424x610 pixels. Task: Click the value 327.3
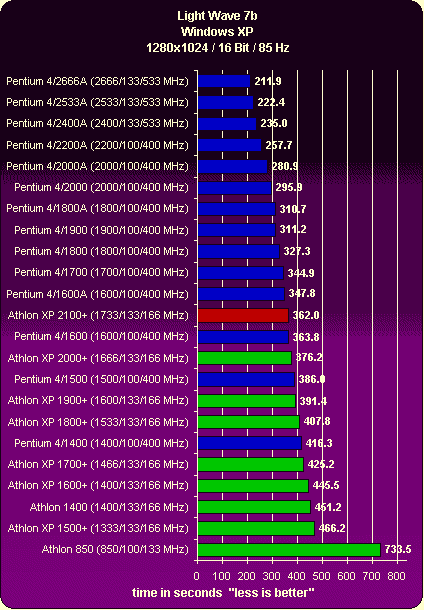tap(297, 251)
